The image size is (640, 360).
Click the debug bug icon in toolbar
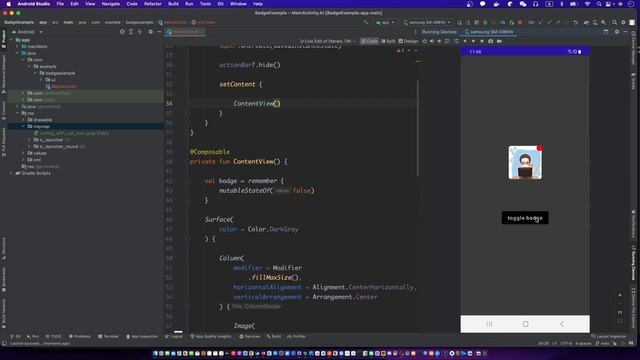pyautogui.click(x=485, y=22)
